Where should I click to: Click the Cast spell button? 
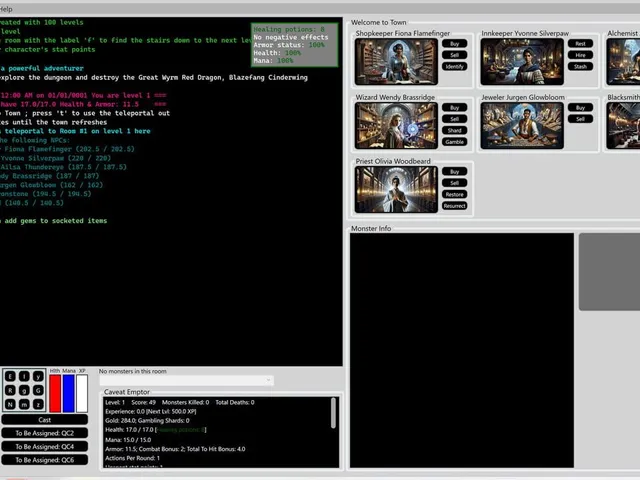pos(44,420)
